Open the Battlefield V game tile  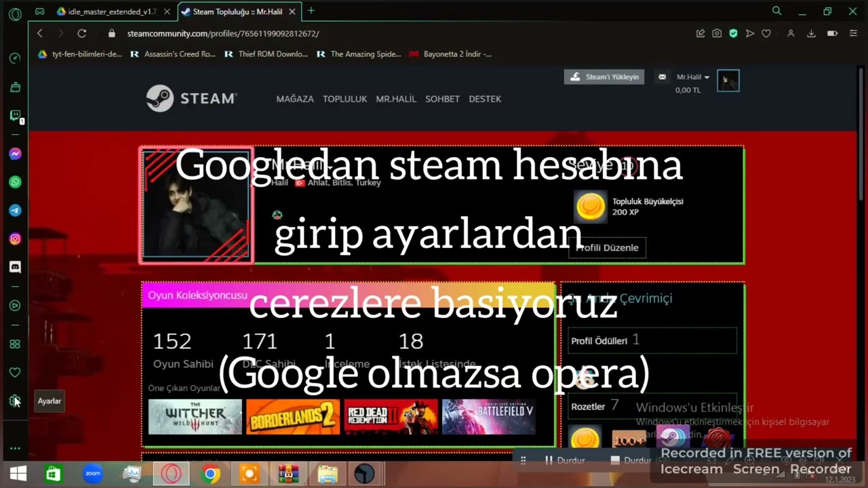click(489, 417)
